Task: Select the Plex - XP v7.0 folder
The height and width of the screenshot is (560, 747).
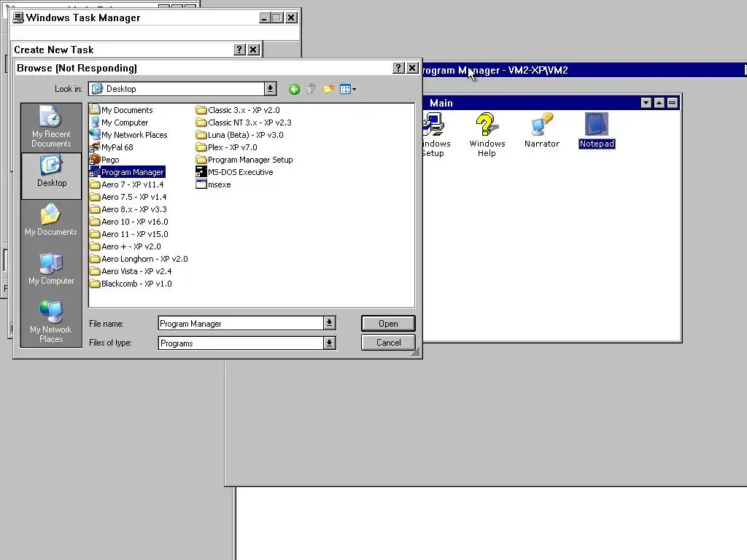Action: pos(227,147)
